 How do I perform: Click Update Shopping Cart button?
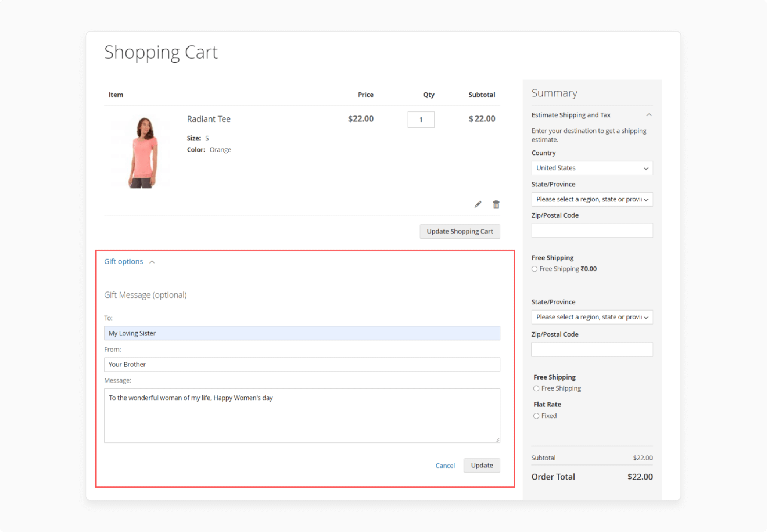[x=460, y=231]
